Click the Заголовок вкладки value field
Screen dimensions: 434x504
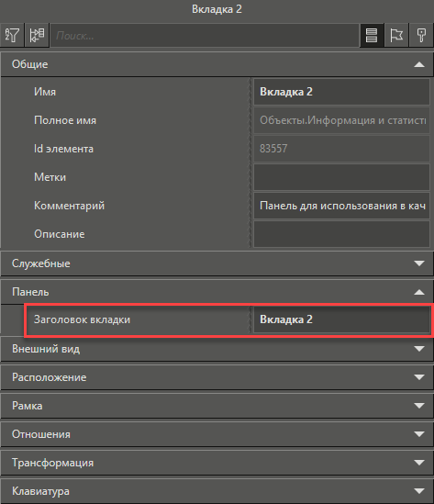coord(341,319)
